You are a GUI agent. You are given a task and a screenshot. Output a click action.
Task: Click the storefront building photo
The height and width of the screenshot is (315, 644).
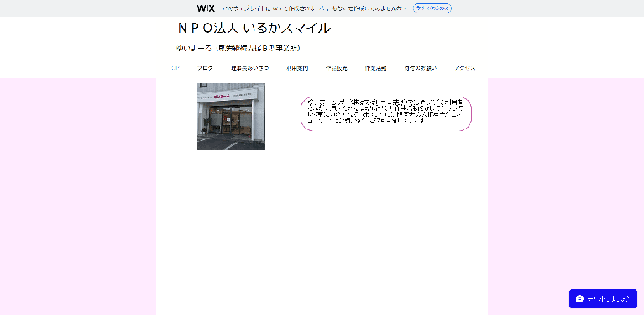click(x=231, y=116)
